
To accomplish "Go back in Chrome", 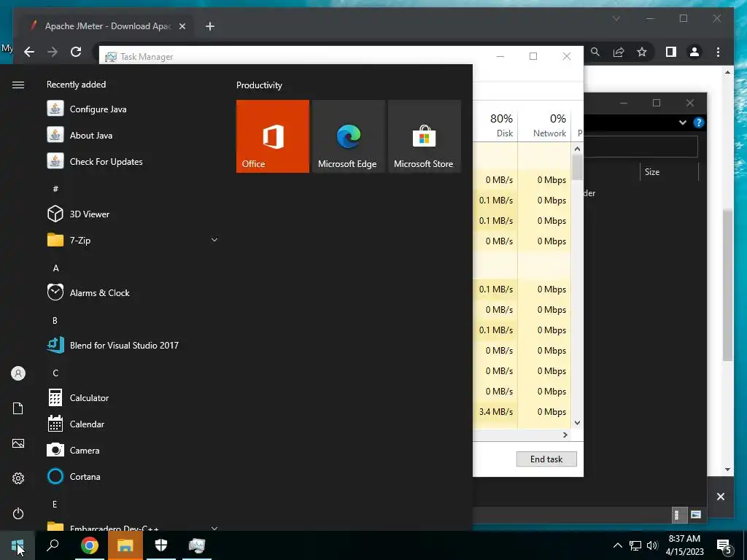I will (29, 52).
